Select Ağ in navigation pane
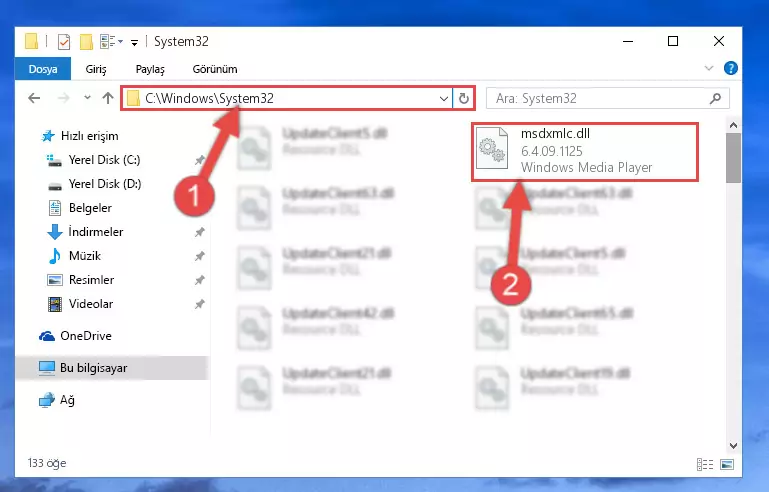This screenshot has height=492, width=769. [x=57, y=400]
